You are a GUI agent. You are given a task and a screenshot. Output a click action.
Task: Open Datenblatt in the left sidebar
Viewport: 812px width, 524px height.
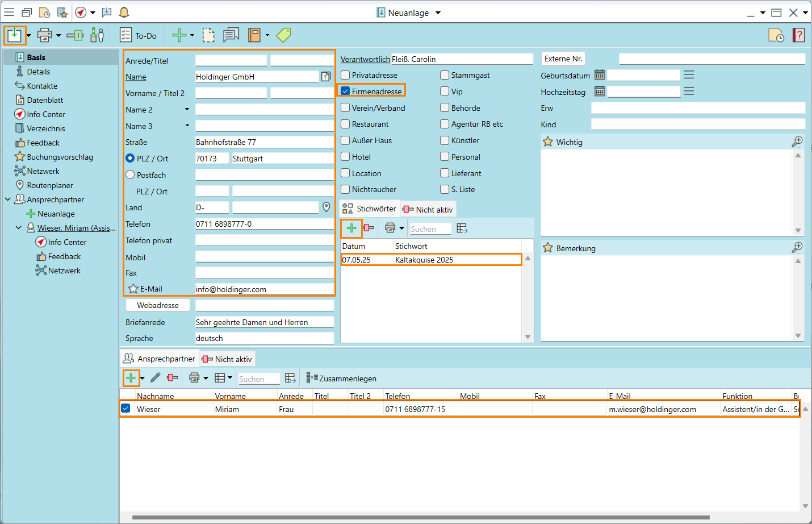click(45, 100)
